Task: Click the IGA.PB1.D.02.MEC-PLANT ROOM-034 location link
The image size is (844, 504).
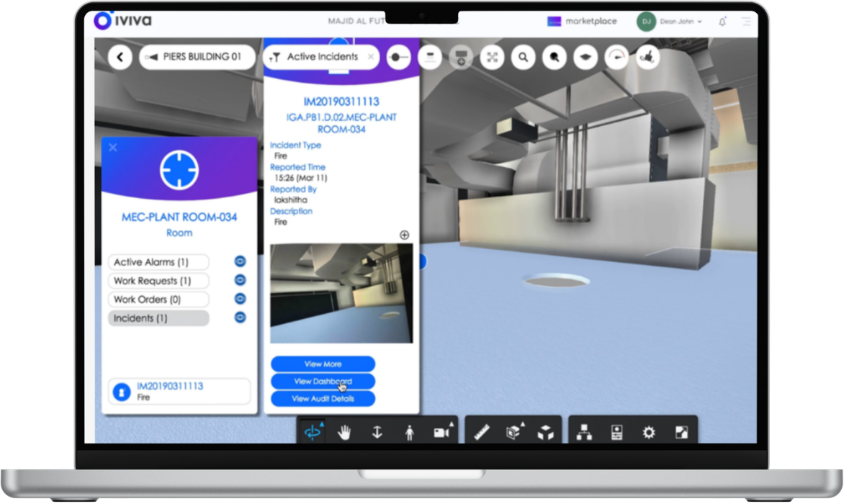Action: [x=341, y=123]
